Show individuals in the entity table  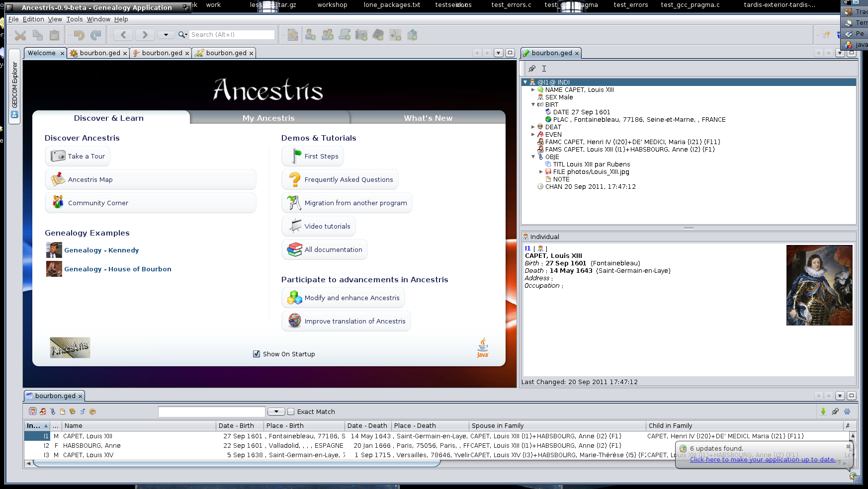pyautogui.click(x=33, y=411)
